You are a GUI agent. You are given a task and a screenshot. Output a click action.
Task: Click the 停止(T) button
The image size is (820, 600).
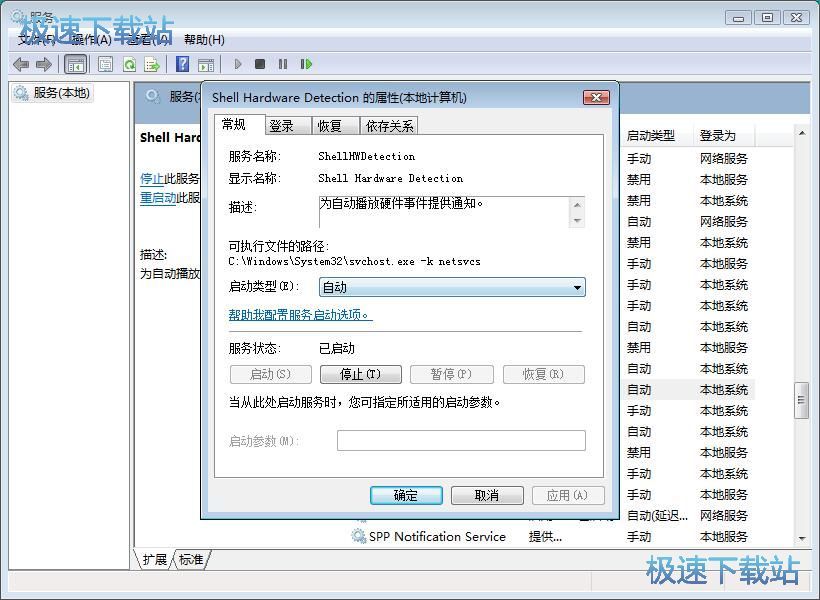361,374
